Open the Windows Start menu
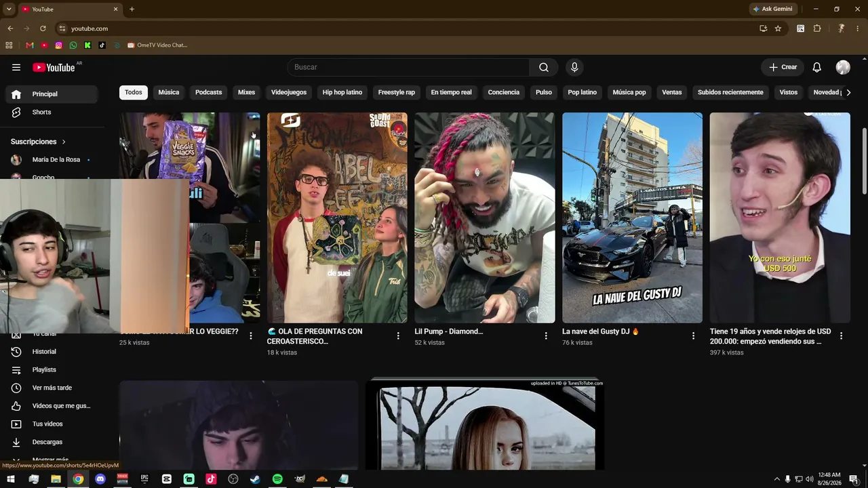The image size is (868, 488). click(11, 479)
